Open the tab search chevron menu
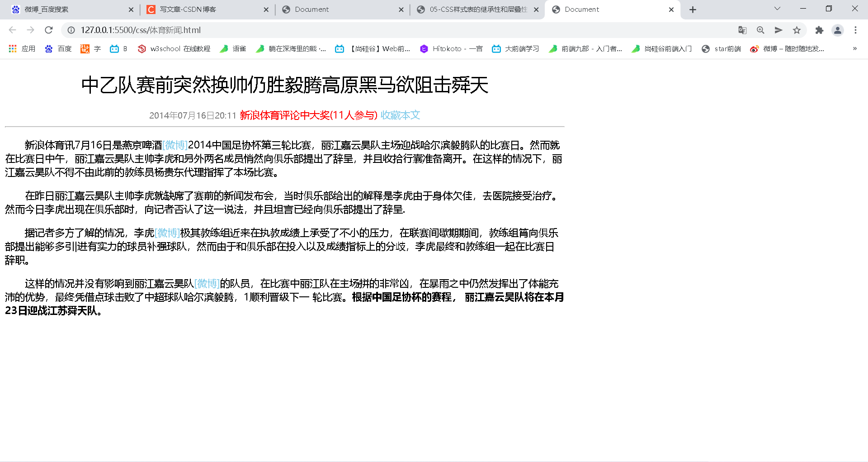Image resolution: width=868 pixels, height=462 pixels. pos(777,8)
